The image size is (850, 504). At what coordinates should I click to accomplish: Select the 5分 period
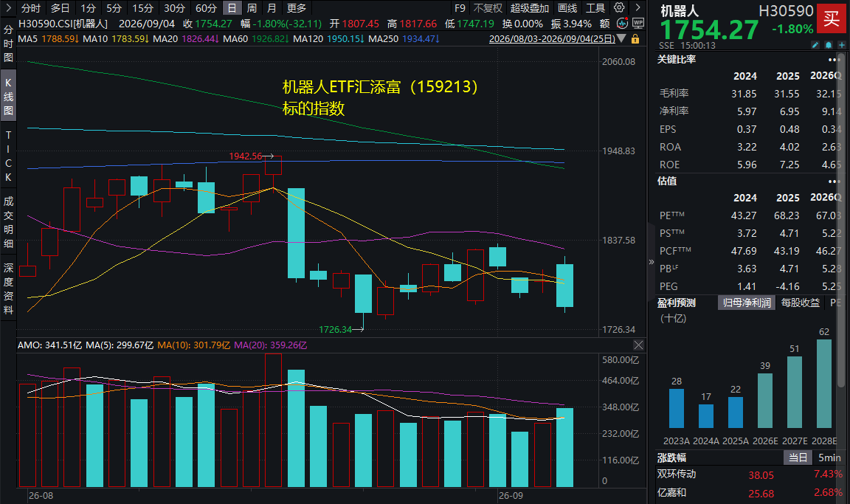point(114,8)
